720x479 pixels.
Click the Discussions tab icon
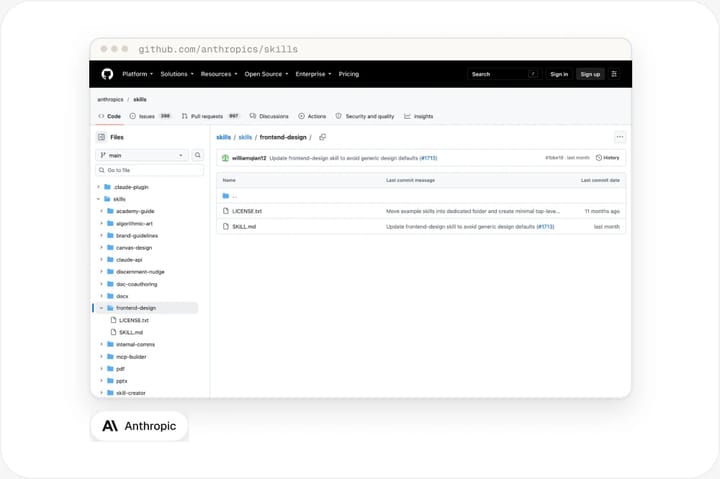click(253, 116)
